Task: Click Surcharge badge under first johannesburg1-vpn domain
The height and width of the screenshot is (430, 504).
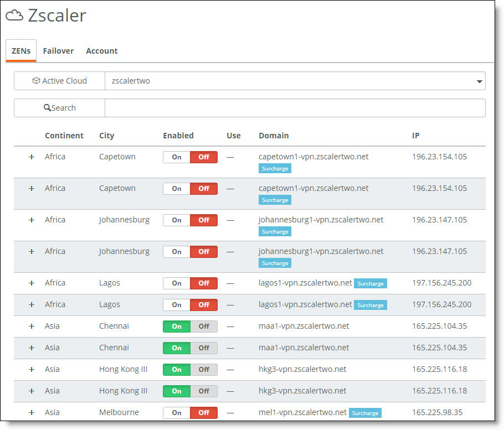Action: point(275,231)
